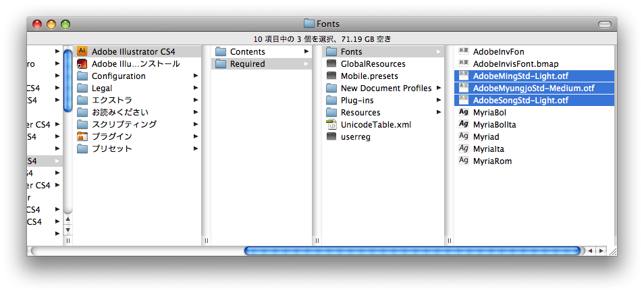Click the Adobe Illu...ンストール uninstaller icon
The image size is (644, 293).
(82, 63)
